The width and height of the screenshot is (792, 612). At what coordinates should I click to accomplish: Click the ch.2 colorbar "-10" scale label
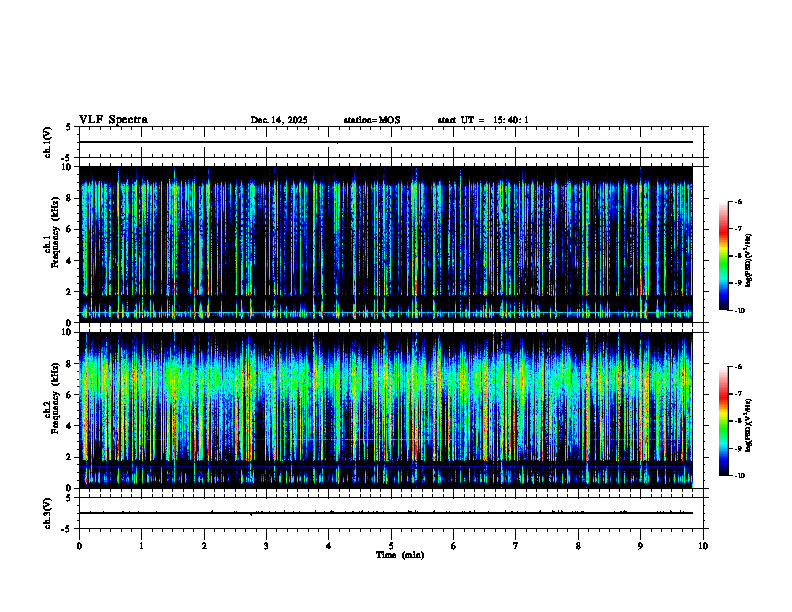[739, 476]
